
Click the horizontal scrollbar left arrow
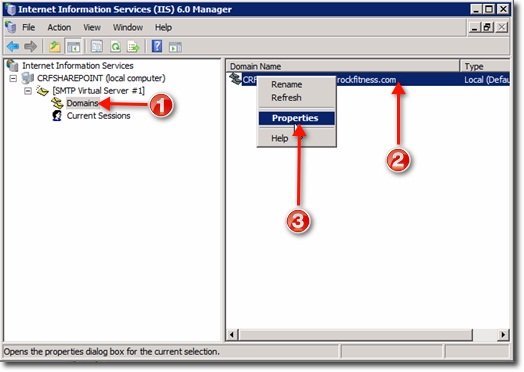[x=233, y=334]
